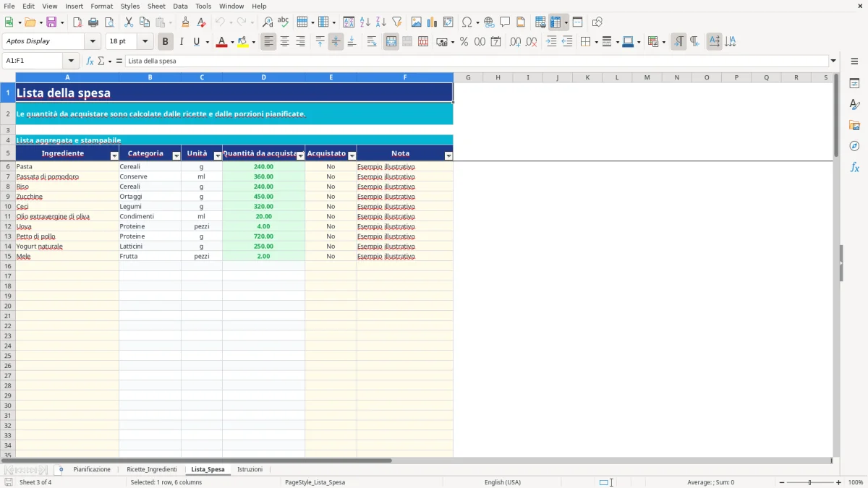Image resolution: width=868 pixels, height=488 pixels.
Task: Open the Data menu
Action: [180, 6]
